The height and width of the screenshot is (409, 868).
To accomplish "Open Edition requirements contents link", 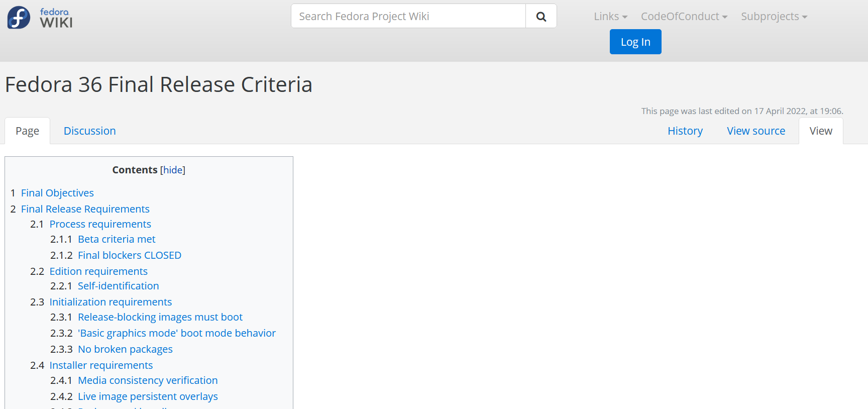I will coord(98,271).
